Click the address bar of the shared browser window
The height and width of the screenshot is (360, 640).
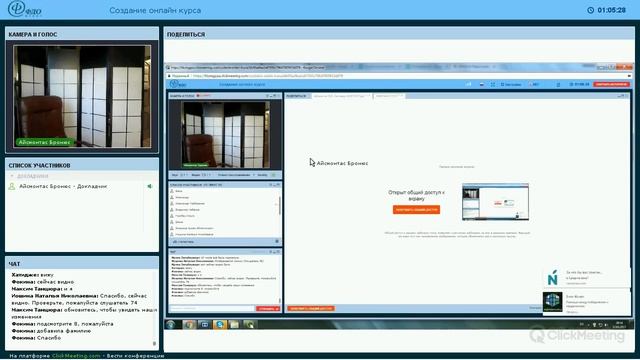[398, 76]
